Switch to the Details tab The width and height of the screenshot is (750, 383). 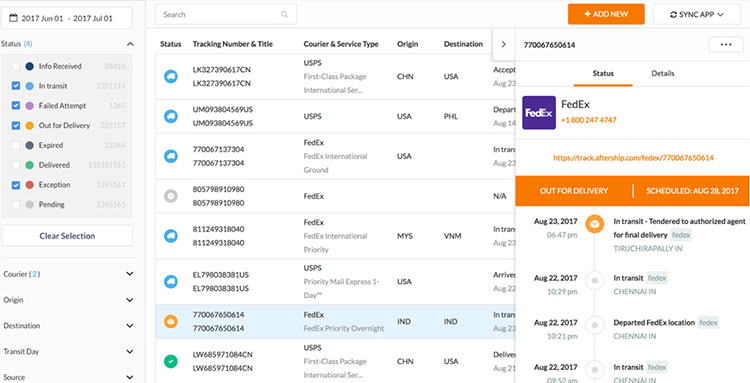662,74
